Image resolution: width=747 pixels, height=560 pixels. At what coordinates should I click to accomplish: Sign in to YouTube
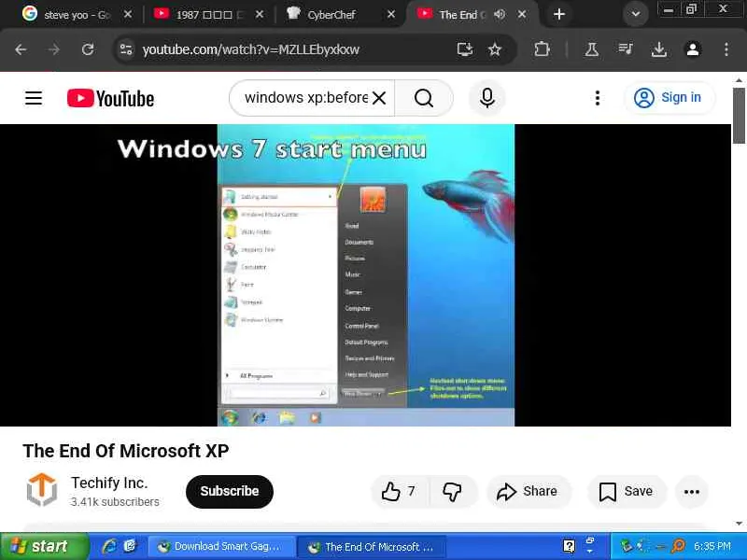669,98
